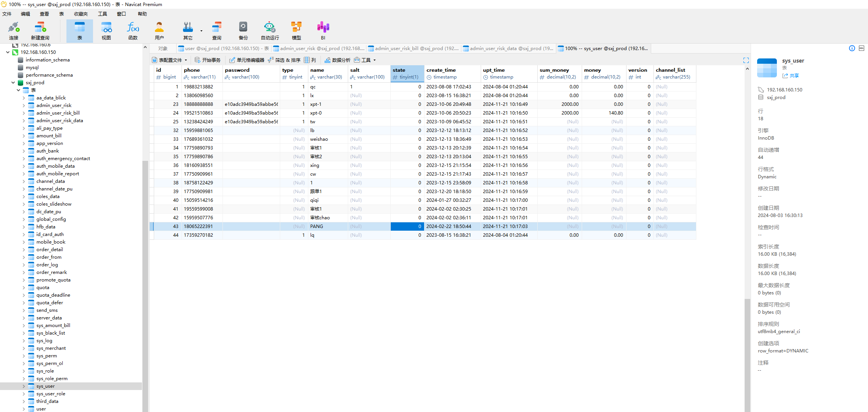The width and height of the screenshot is (868, 412).
Task: Click the full screen expand icon
Action: (746, 60)
